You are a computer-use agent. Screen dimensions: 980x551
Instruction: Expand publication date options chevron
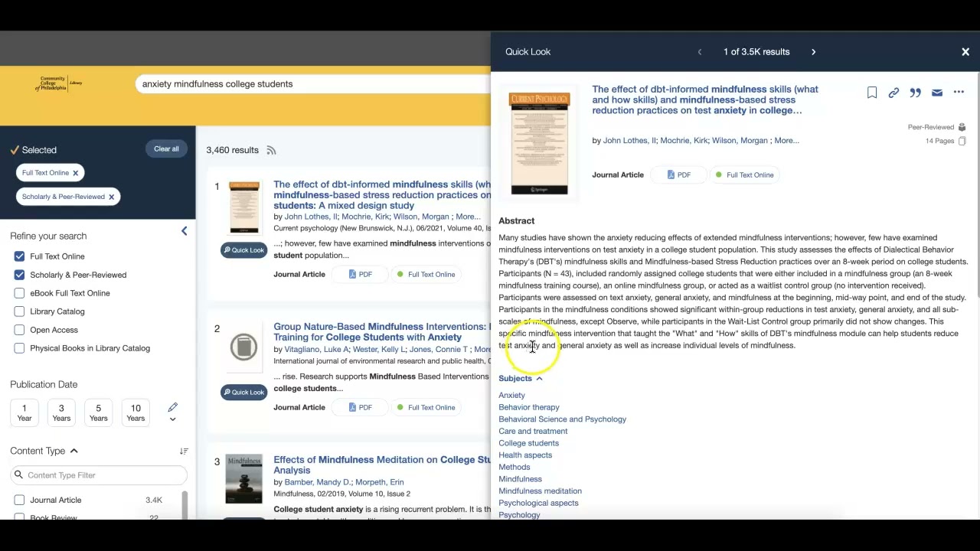click(x=172, y=419)
